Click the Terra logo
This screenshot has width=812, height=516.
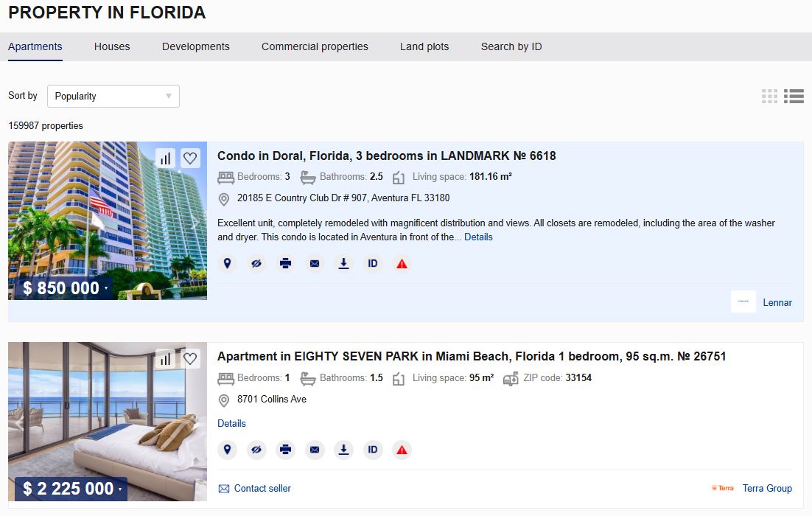coord(723,488)
